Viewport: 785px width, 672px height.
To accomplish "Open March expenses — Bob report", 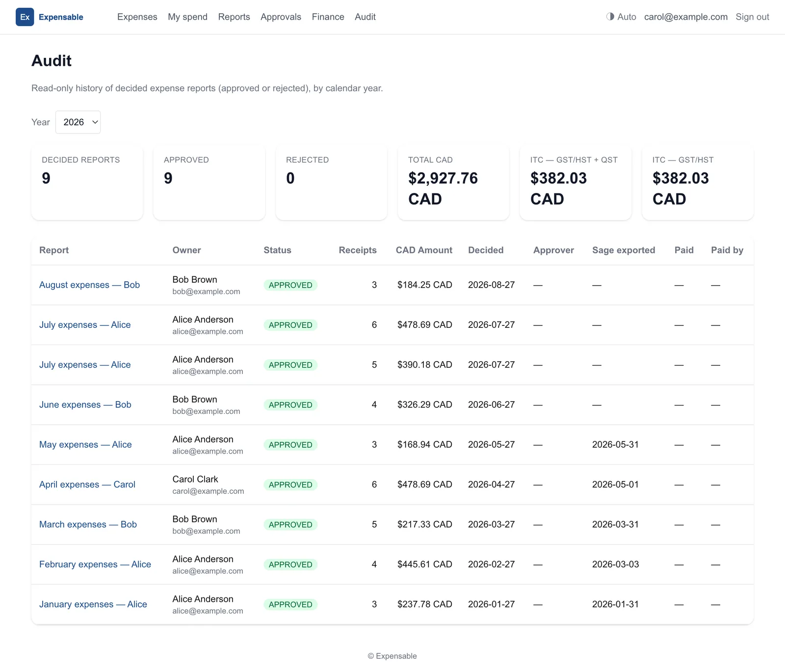I will click(88, 525).
